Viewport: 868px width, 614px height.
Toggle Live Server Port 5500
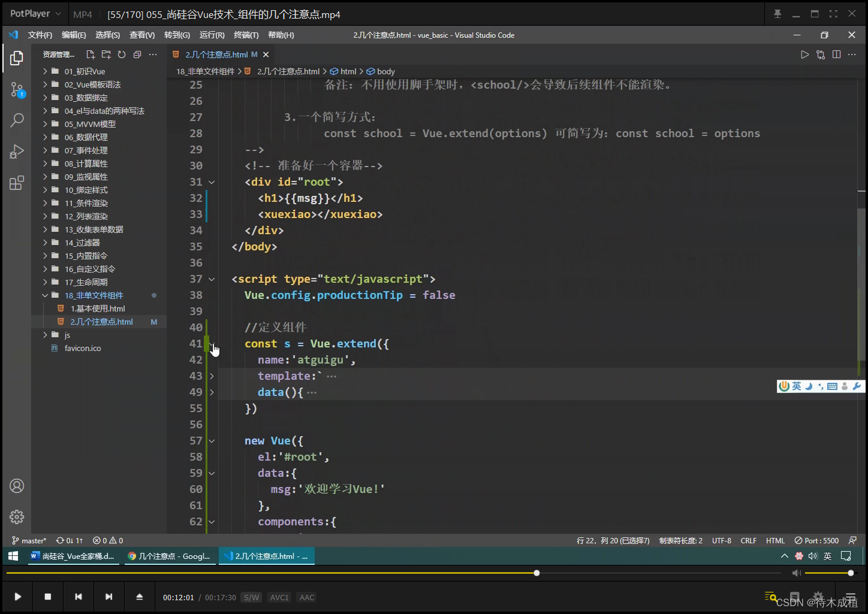click(x=816, y=540)
